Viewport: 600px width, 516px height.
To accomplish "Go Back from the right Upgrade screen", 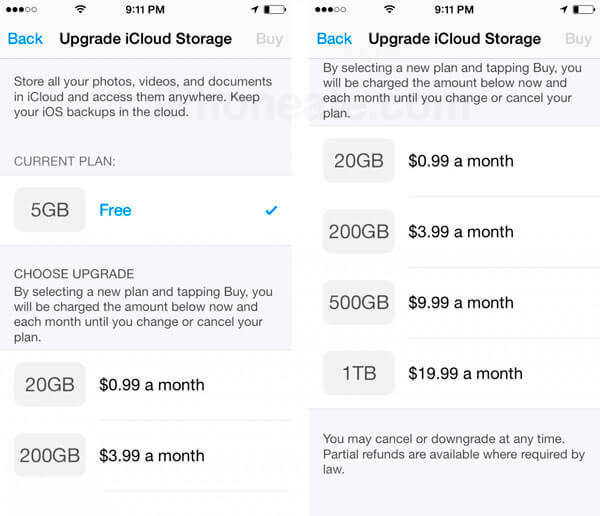I will (x=334, y=39).
